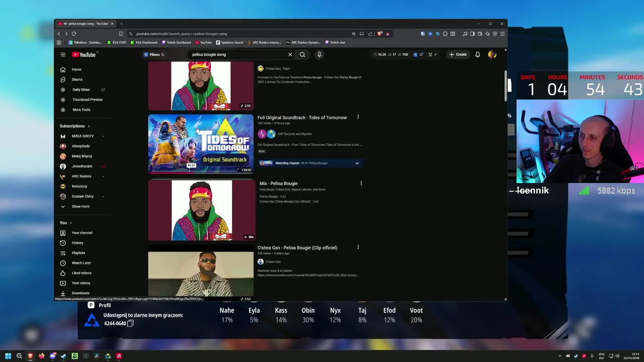This screenshot has width=644, height=362.
Task: Click the magnifier search button
Action: tap(302, 54)
